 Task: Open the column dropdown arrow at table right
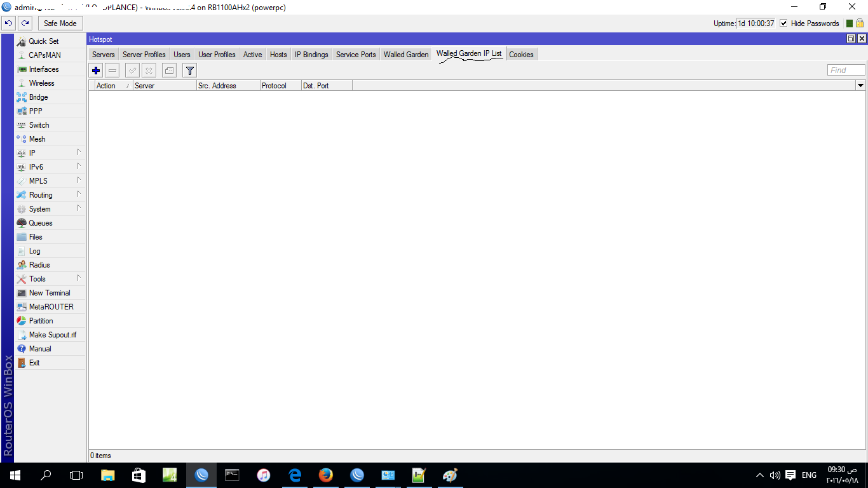coord(861,85)
